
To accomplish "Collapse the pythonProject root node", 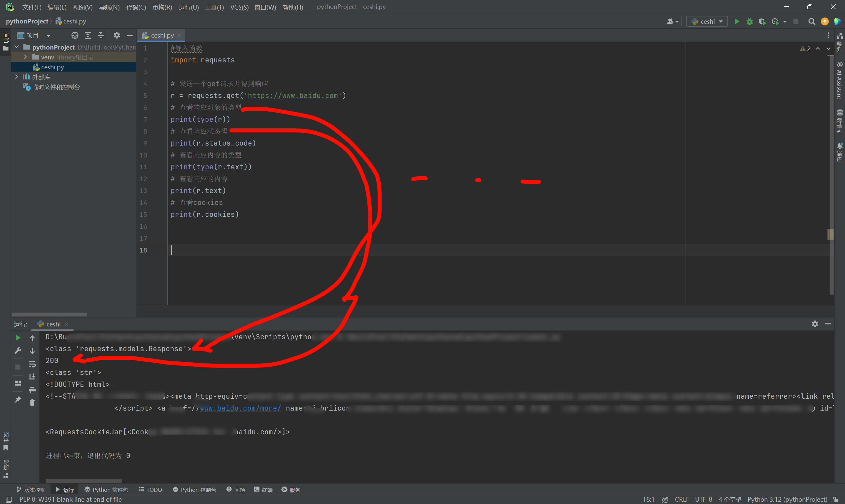I will pyautogui.click(x=17, y=47).
